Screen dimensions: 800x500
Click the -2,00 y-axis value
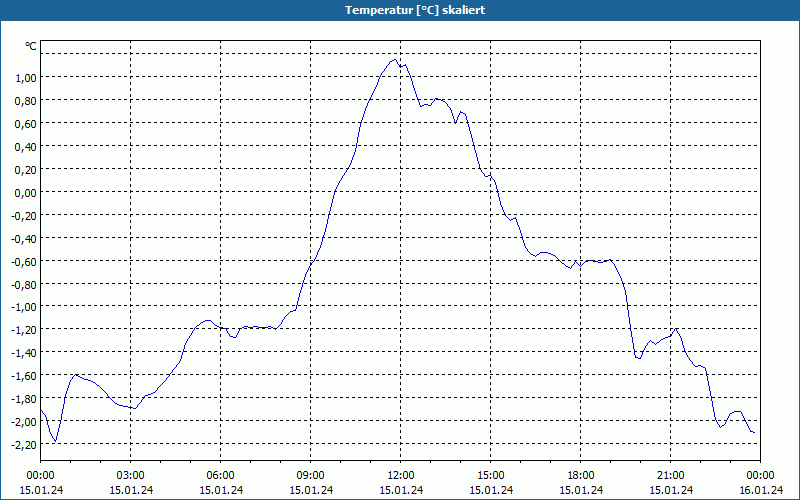point(24,421)
